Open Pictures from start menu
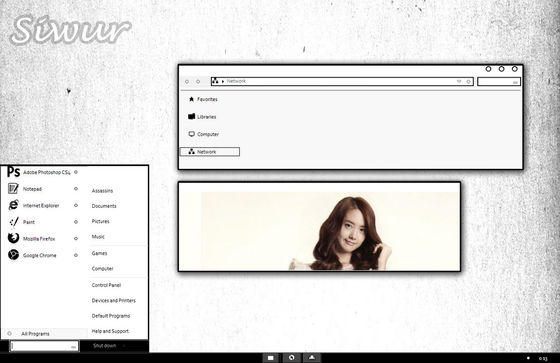Screen dimensions: 560x363 (100, 222)
